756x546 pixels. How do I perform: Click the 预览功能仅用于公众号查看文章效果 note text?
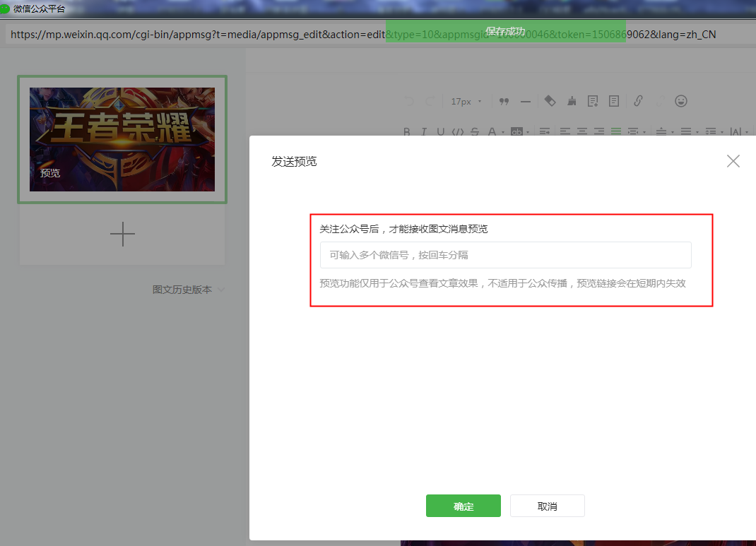click(502, 283)
